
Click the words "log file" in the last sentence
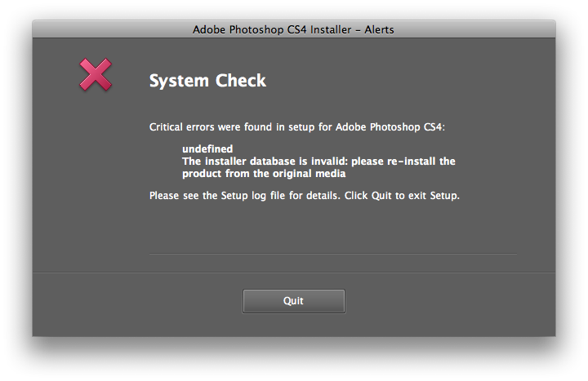coord(269,196)
